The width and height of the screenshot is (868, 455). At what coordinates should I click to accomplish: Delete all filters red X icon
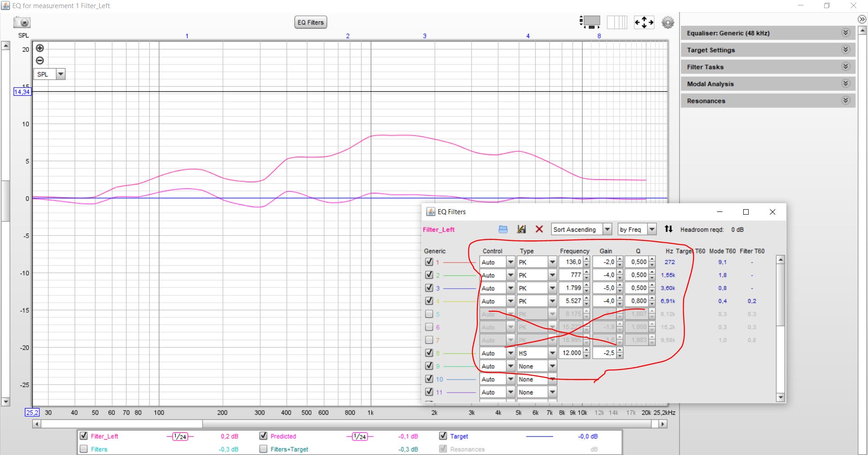click(539, 229)
